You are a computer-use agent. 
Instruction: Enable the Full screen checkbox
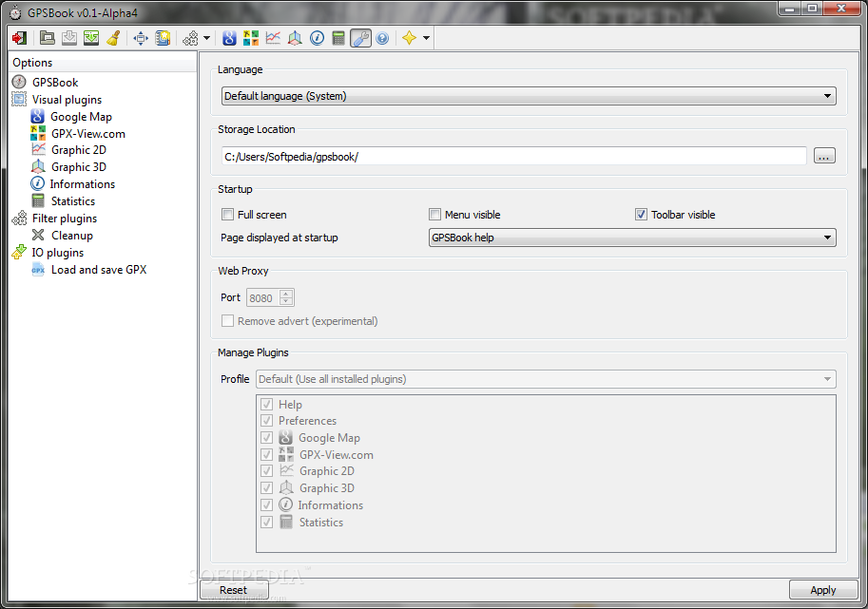pos(227,215)
